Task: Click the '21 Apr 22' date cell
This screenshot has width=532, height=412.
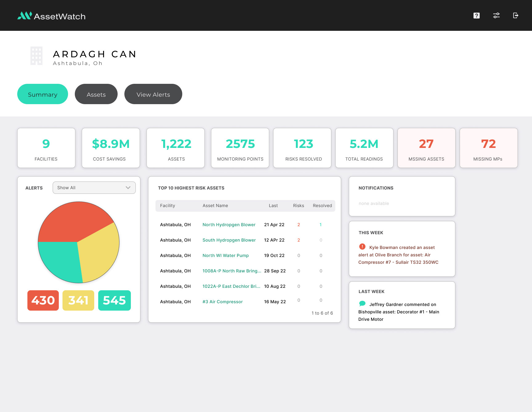Action: [x=274, y=225]
